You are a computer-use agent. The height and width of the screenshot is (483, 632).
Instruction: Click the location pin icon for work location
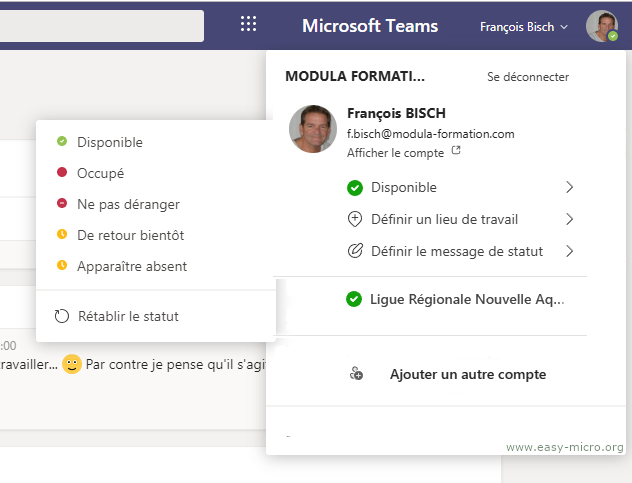pyautogui.click(x=355, y=219)
